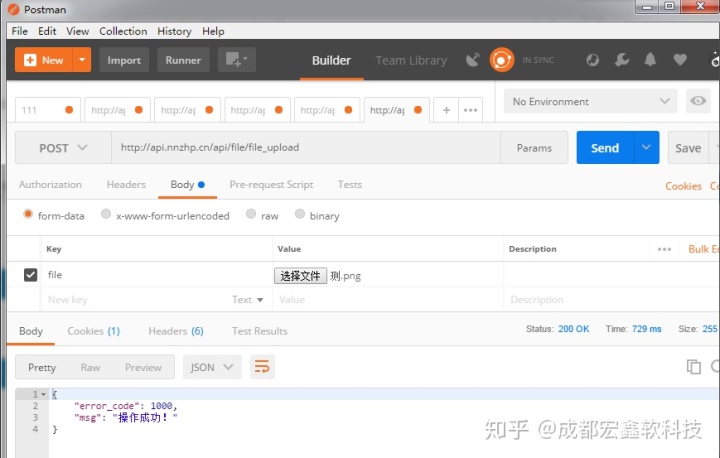The height and width of the screenshot is (458, 720).
Task: Show the response Body tab
Action: [31, 331]
